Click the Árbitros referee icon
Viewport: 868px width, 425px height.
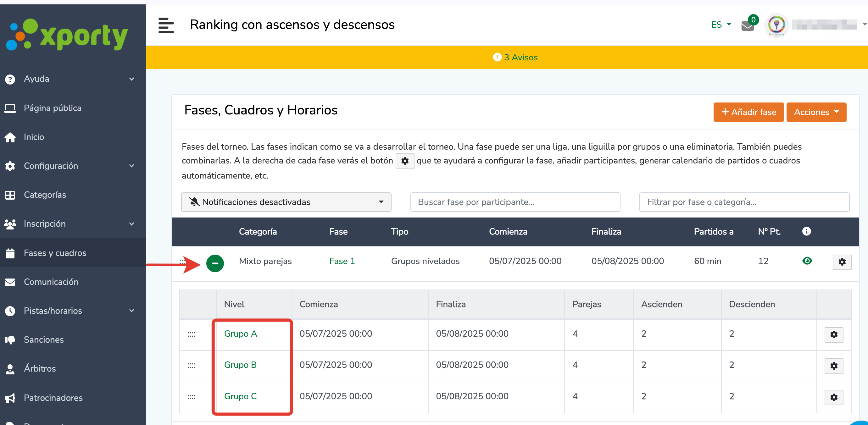click(10, 369)
